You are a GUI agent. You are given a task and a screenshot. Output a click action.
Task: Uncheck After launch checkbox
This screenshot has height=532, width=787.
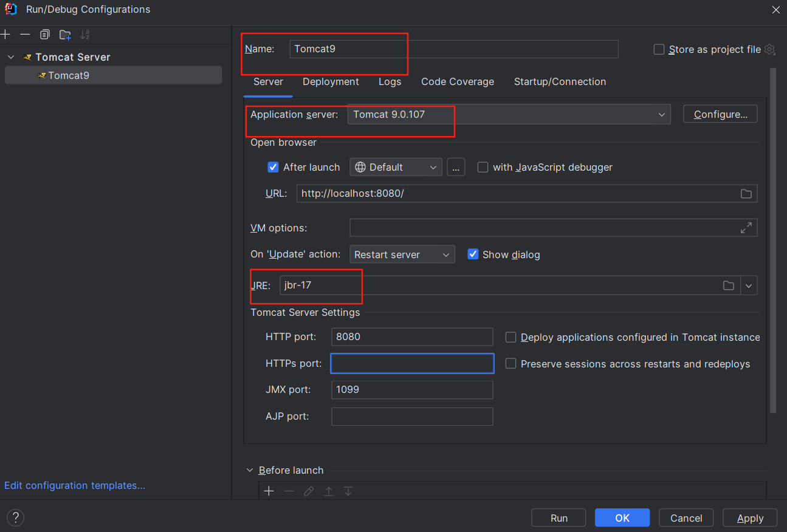pyautogui.click(x=273, y=167)
